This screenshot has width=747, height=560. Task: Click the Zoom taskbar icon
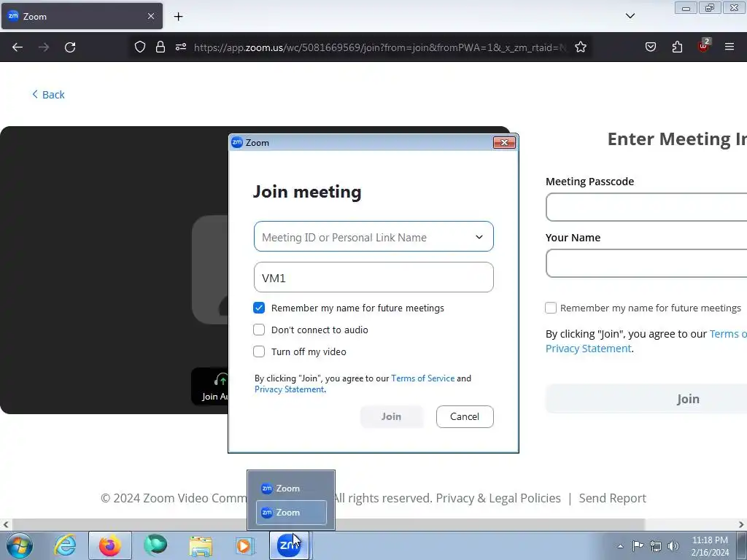click(x=289, y=545)
